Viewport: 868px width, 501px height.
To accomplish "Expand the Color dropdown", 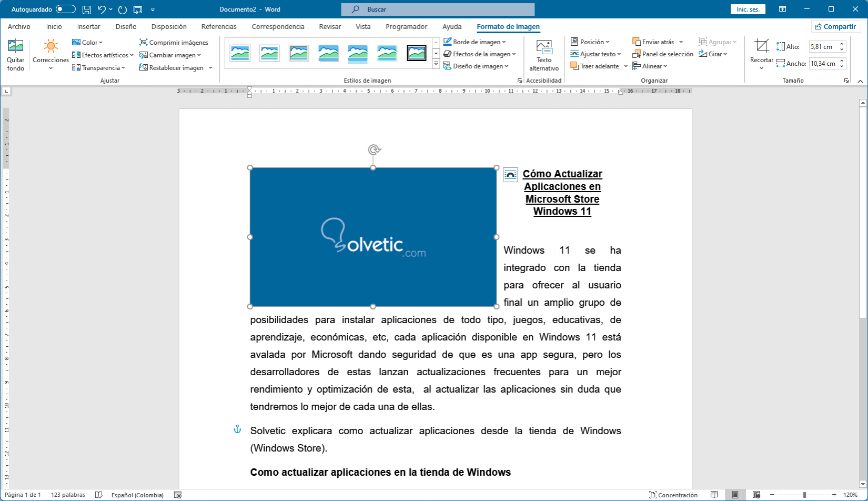I will [87, 42].
